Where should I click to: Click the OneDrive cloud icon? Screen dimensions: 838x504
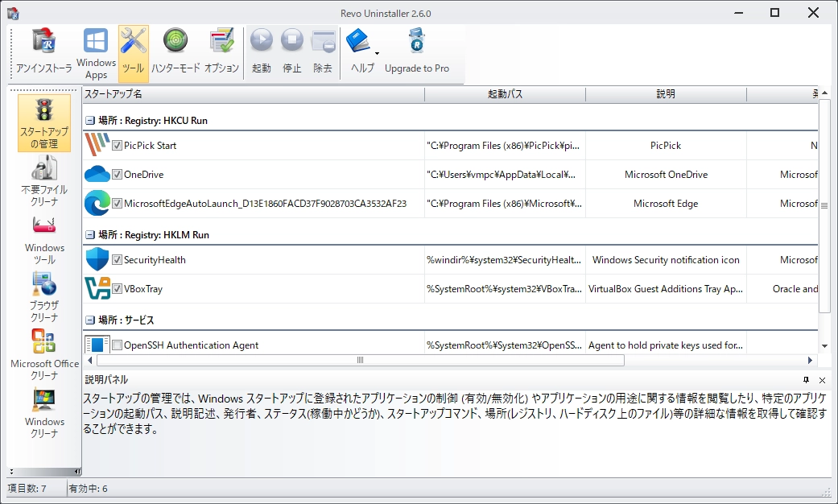97,174
